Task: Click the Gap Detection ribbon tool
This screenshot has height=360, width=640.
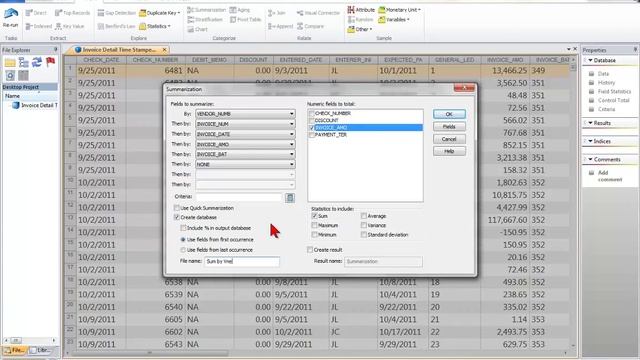Action: point(116,13)
